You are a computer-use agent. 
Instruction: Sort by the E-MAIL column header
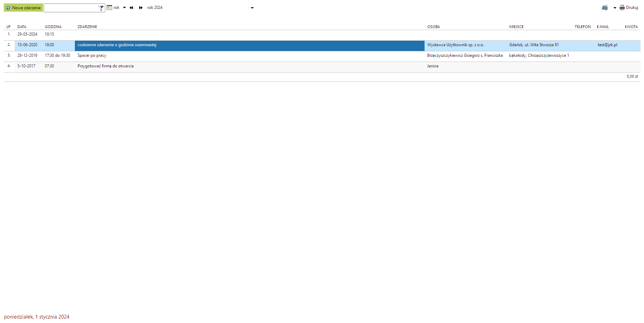(x=603, y=27)
